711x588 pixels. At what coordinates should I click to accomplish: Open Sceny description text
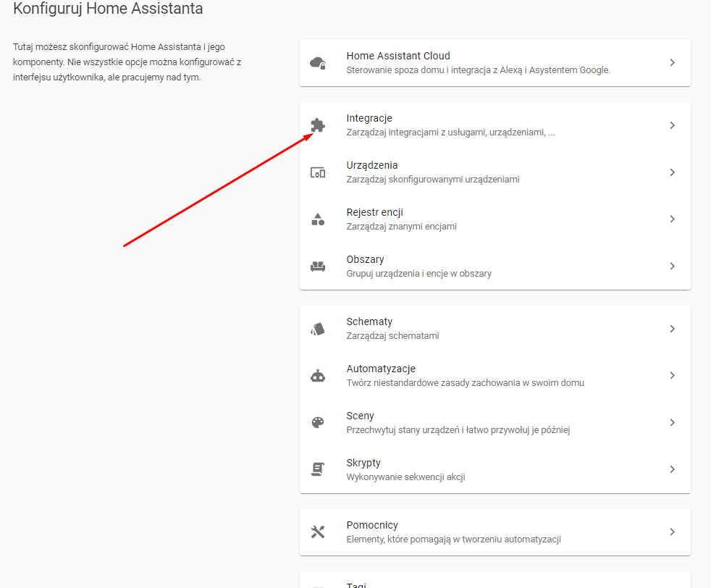458,430
